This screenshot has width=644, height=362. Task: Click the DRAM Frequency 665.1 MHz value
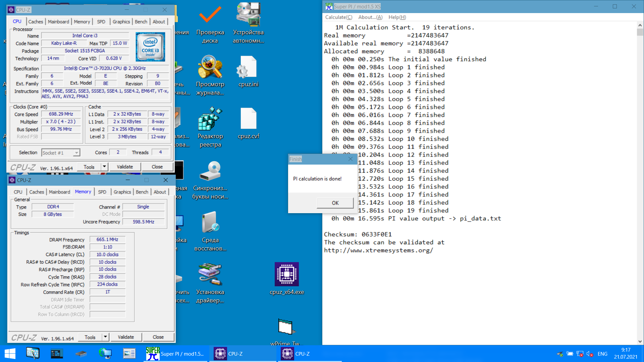tap(107, 239)
